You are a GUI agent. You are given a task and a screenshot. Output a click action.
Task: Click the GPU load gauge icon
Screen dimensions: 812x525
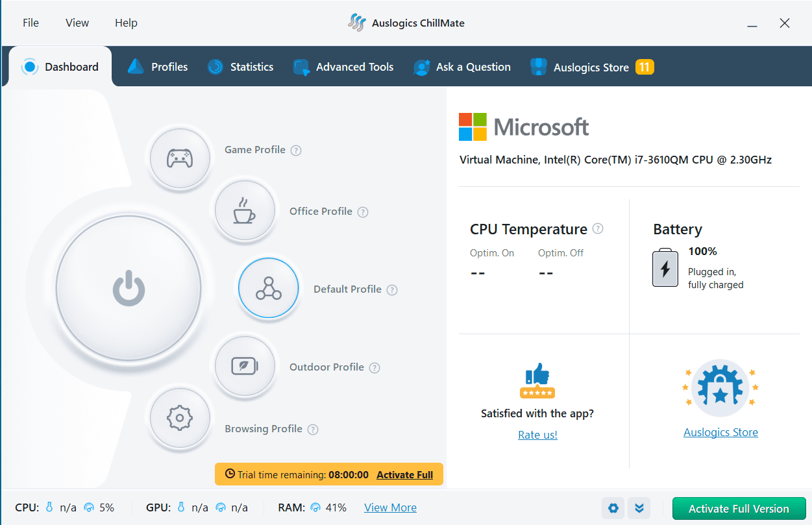[221, 507]
